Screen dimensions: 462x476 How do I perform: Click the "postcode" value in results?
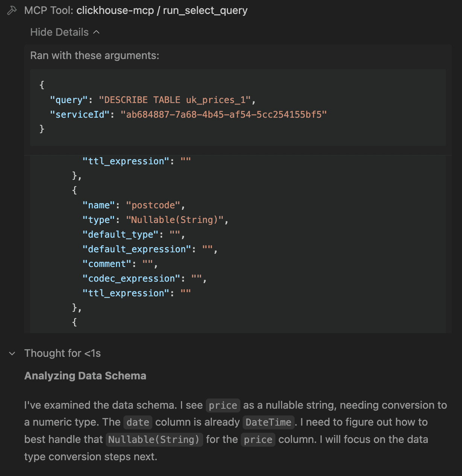[x=153, y=205]
